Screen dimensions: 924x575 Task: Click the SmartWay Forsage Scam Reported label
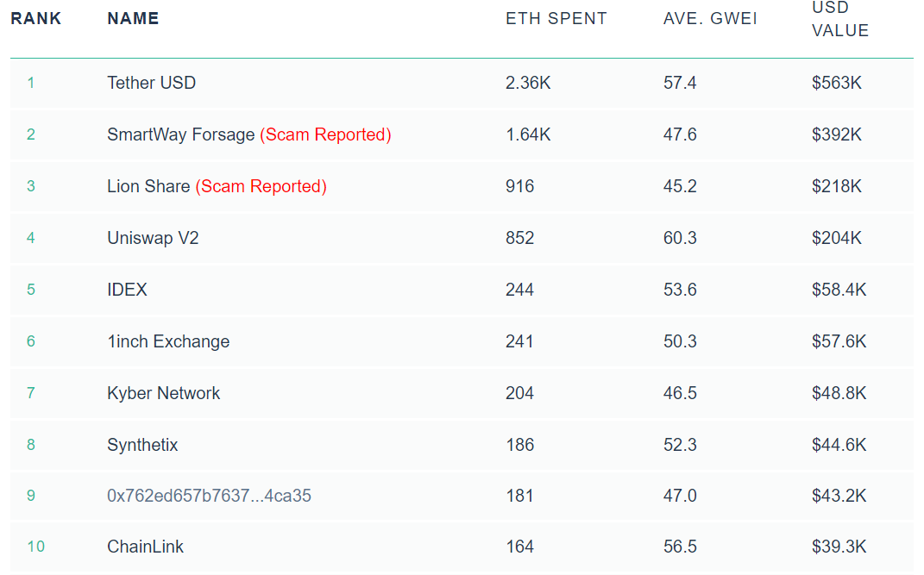(325, 134)
